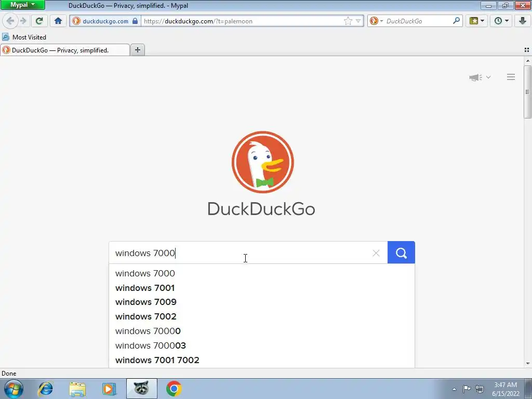Submit search with blue magnifier button

(401, 253)
